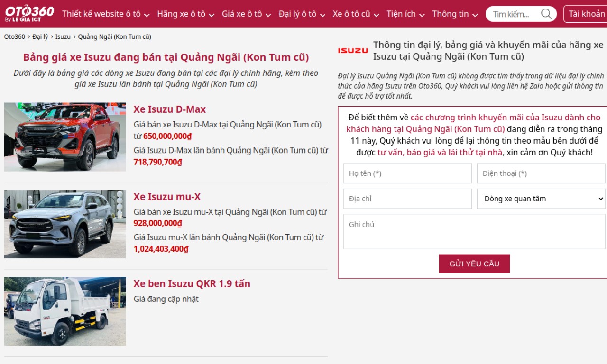Open the Isuzu breadcrumb link
Screen dimensions: 607x364
[x=63, y=36]
